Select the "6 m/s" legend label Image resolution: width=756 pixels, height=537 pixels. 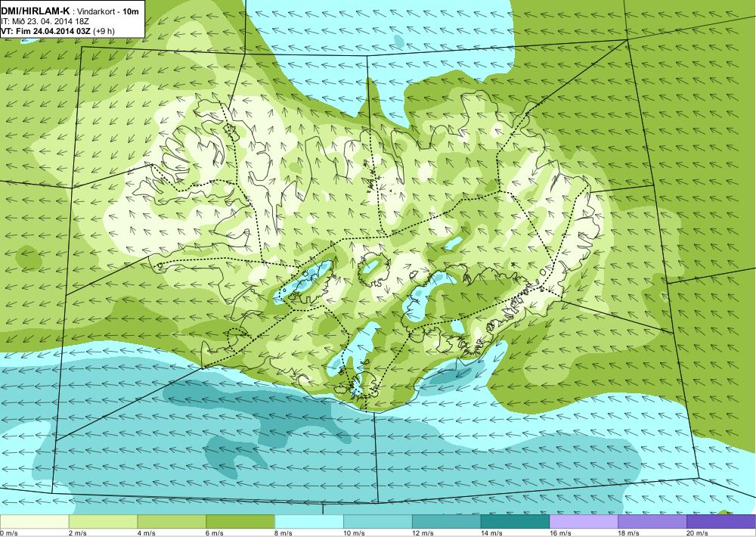tap(215, 533)
